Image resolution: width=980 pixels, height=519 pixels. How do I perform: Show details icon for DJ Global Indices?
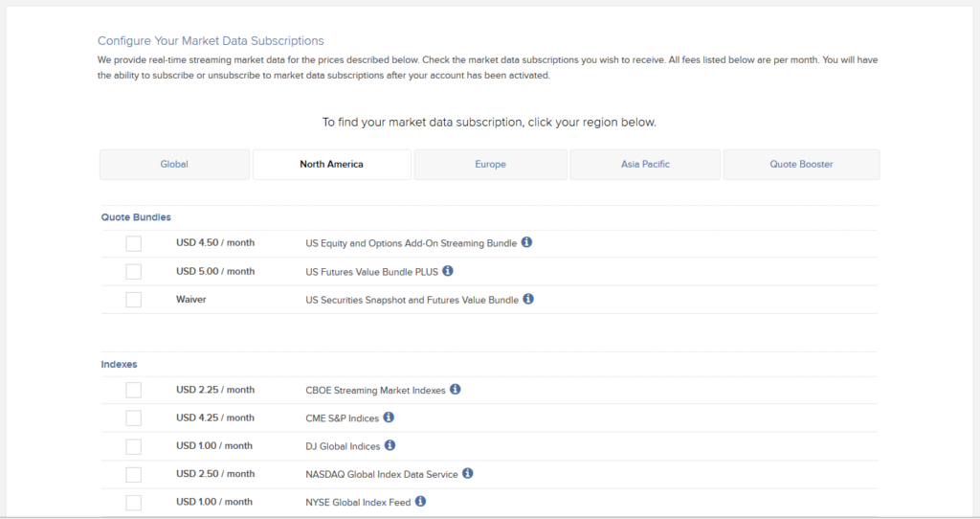[390, 445]
